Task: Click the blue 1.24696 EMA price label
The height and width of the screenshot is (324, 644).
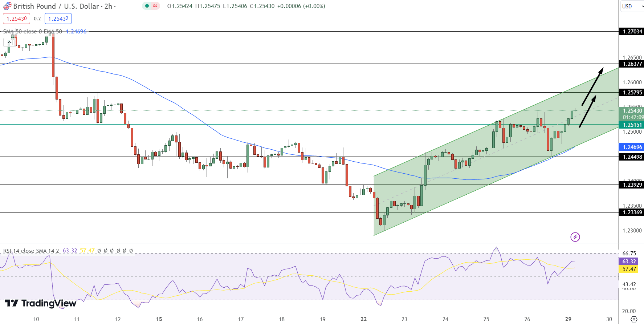Action: point(632,147)
